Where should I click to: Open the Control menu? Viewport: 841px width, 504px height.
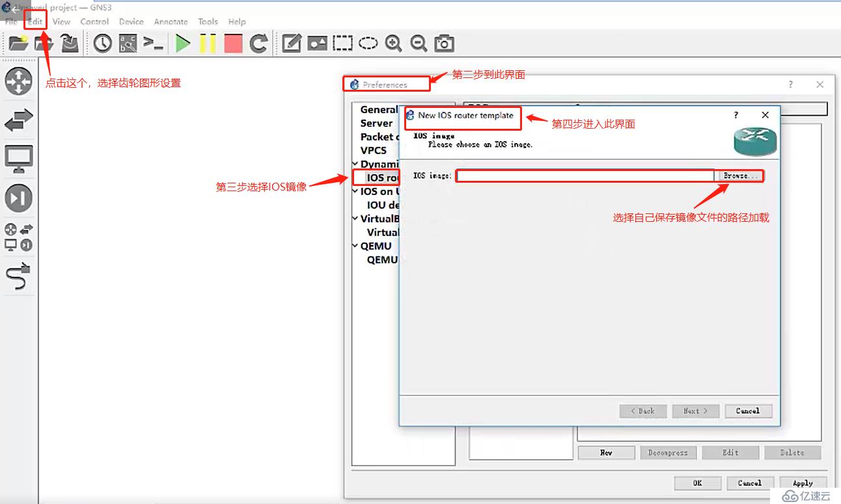tap(94, 21)
